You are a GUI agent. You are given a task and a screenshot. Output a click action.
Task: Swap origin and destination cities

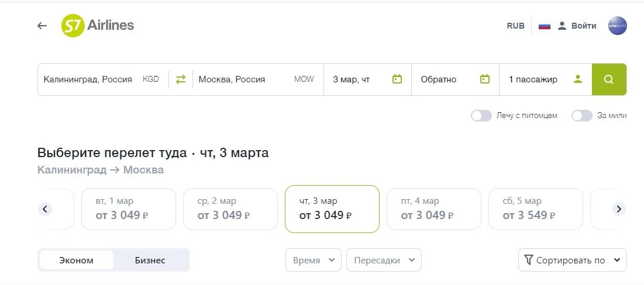pyautogui.click(x=181, y=79)
